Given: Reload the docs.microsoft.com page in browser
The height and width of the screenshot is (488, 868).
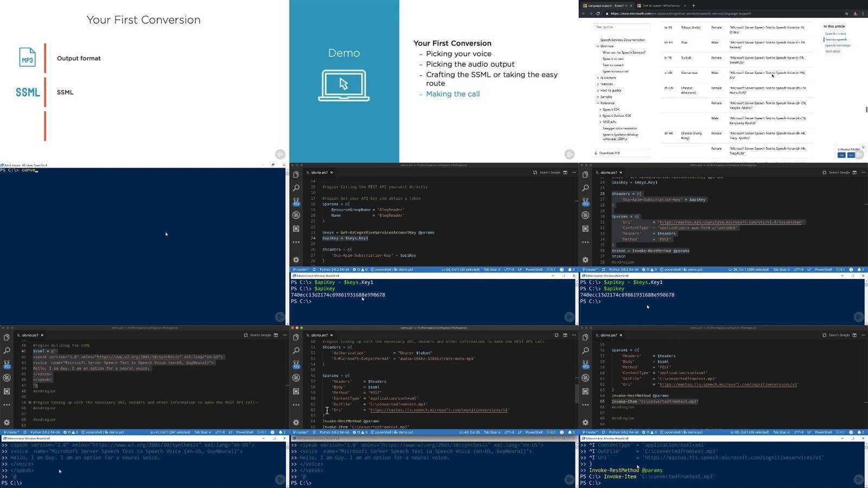Looking at the screenshot, I should [x=598, y=14].
